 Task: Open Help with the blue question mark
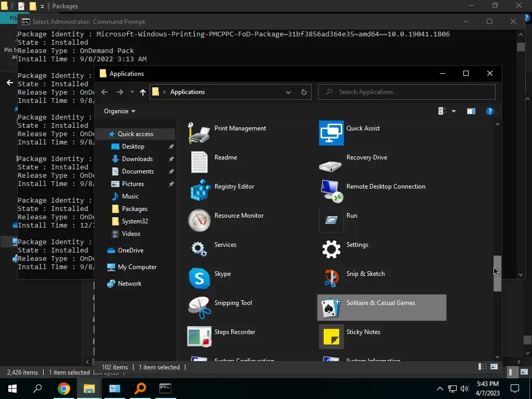point(489,111)
